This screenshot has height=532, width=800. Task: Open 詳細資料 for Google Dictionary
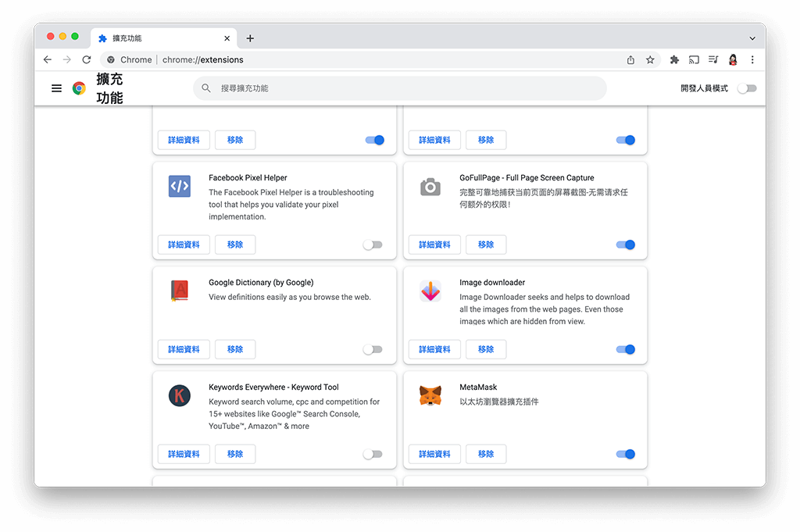point(184,349)
